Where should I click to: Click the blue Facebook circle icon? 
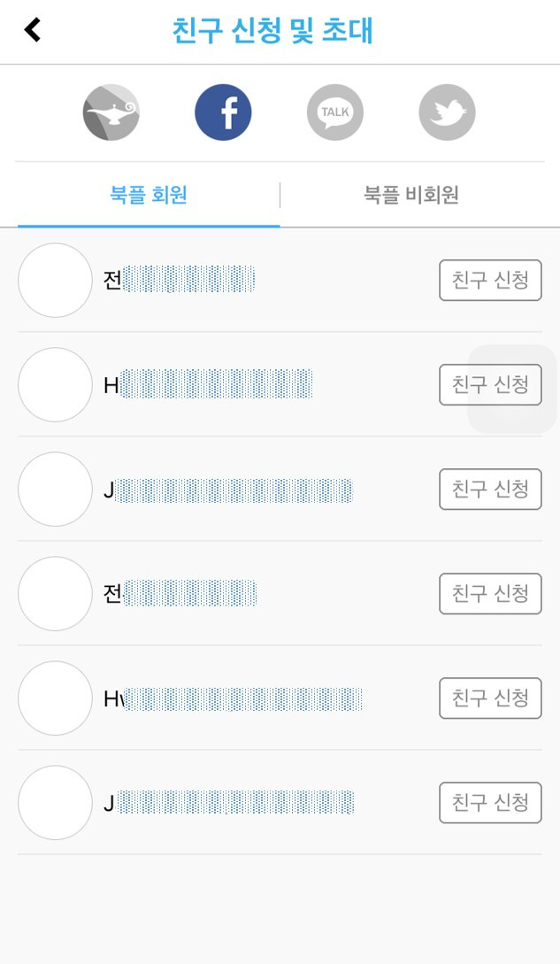click(x=223, y=112)
